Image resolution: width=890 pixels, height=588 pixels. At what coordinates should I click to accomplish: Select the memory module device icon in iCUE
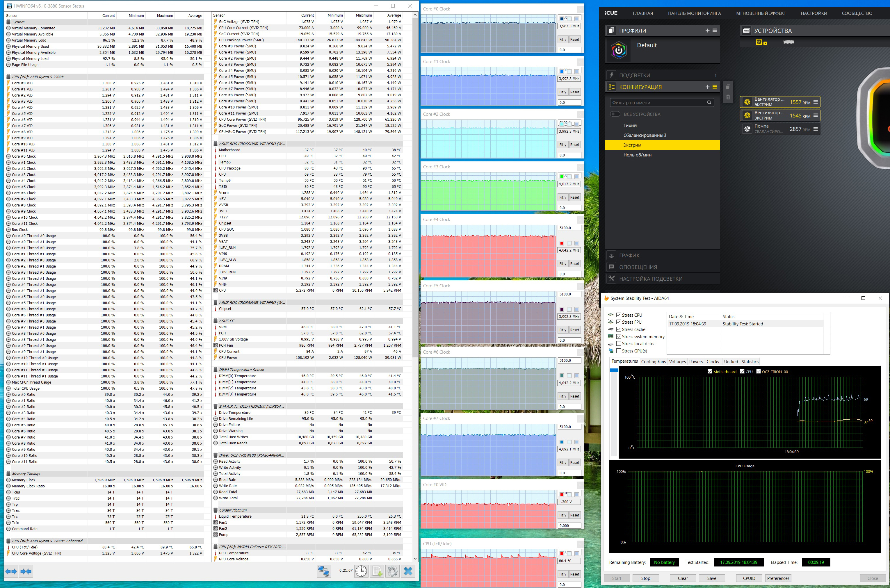(789, 42)
